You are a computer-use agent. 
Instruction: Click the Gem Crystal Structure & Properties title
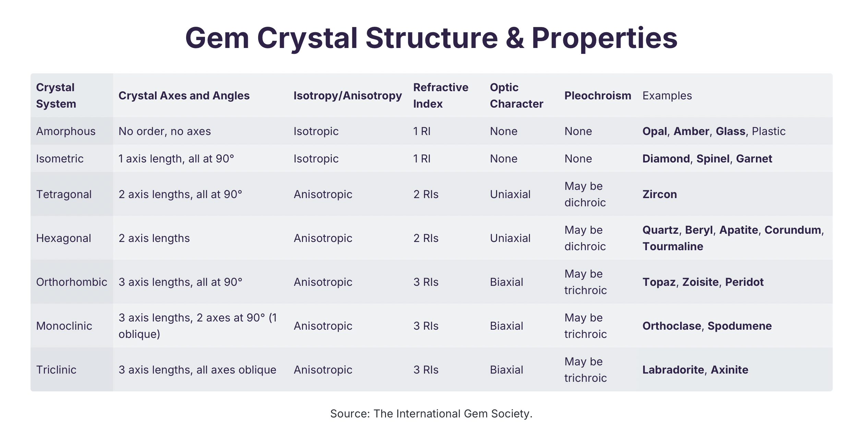coord(431,38)
